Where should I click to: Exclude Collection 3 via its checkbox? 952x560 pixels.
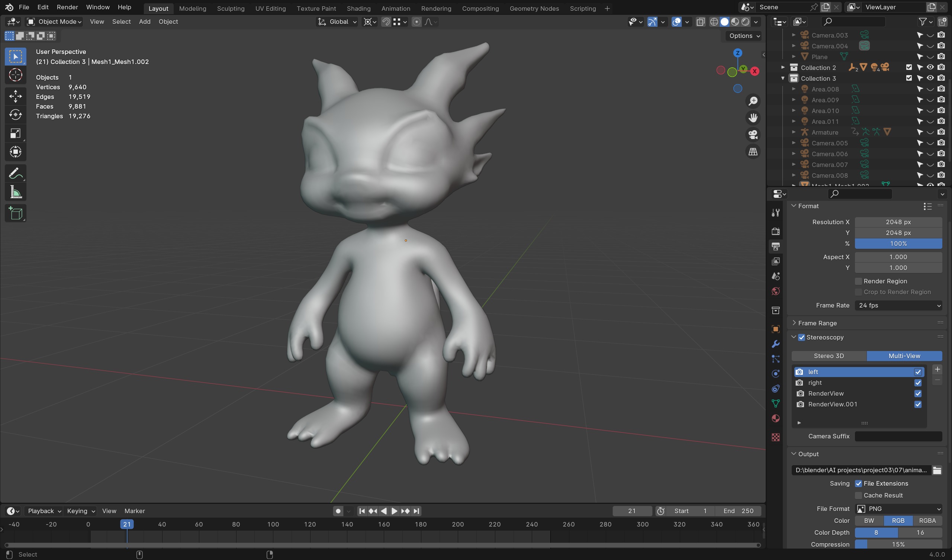(x=909, y=78)
